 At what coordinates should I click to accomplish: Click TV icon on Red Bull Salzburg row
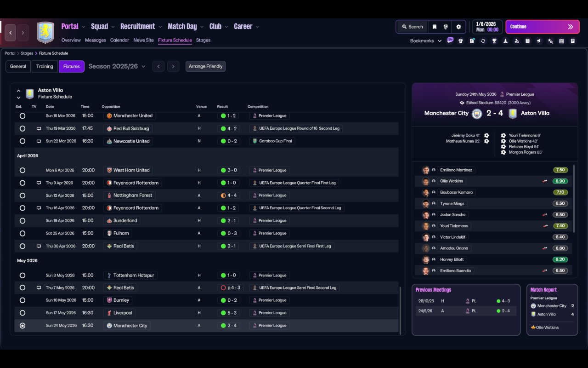tap(39, 129)
